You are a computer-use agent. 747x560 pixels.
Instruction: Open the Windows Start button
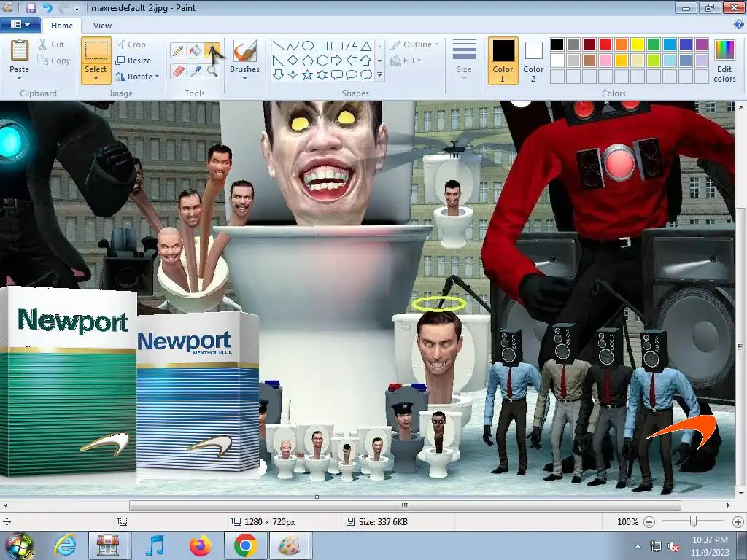pyautogui.click(x=19, y=545)
